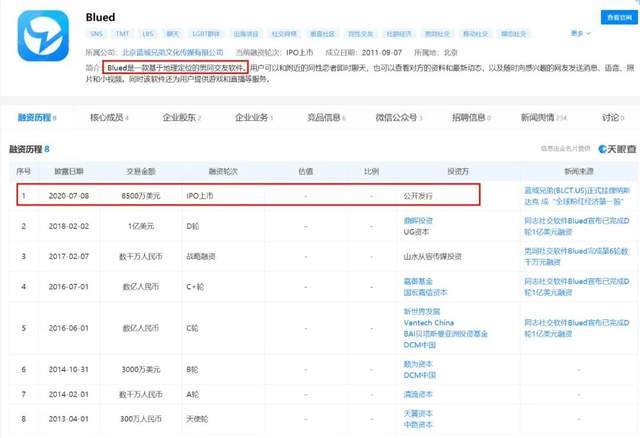Open the news link about BLCT.US listing
This screenshot has height=438, width=640.
577,196
